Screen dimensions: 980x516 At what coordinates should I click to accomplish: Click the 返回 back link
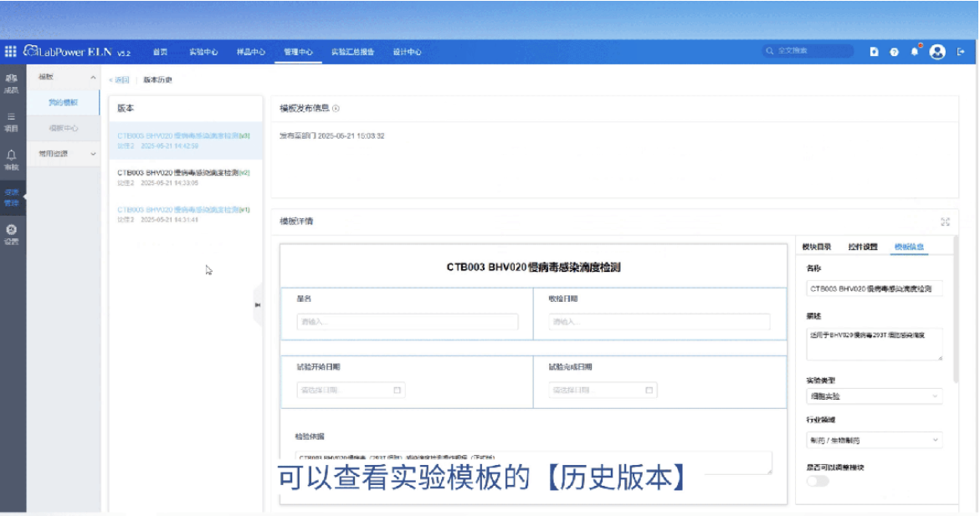point(120,80)
